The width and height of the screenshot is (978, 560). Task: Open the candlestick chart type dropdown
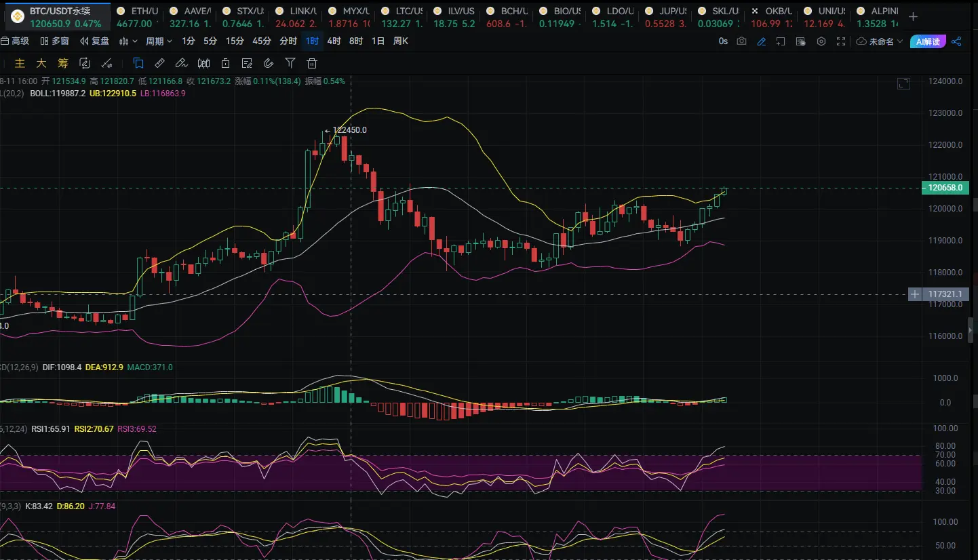(128, 41)
